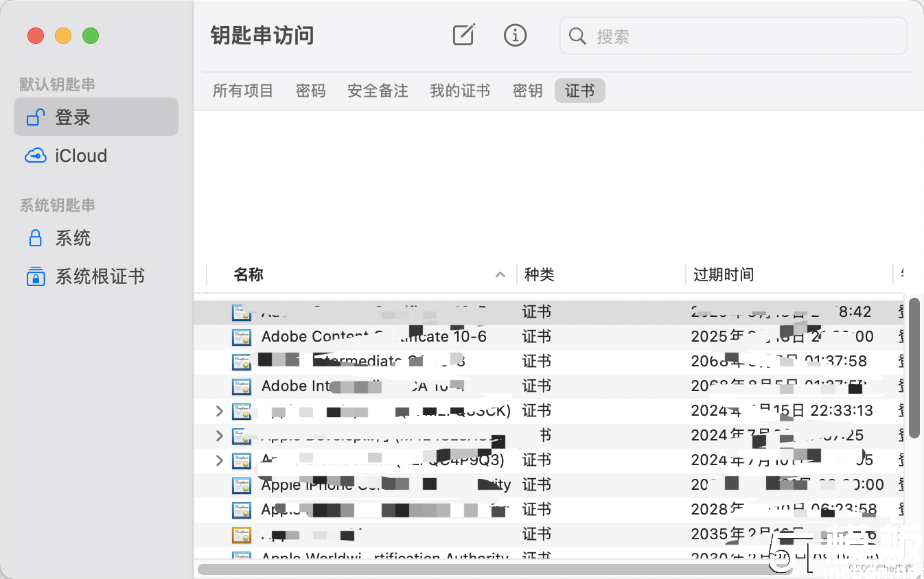Sort by the 名称 column header

pyautogui.click(x=249, y=275)
